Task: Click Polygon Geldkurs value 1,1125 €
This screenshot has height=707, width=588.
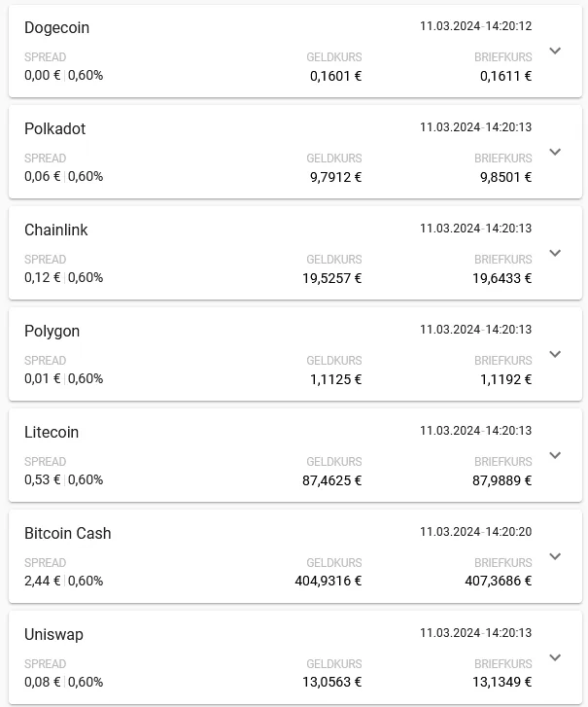Action: point(335,379)
